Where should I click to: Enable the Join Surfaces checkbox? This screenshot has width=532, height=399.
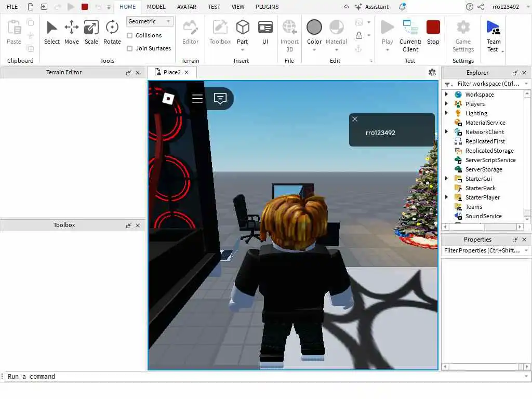pyautogui.click(x=129, y=48)
